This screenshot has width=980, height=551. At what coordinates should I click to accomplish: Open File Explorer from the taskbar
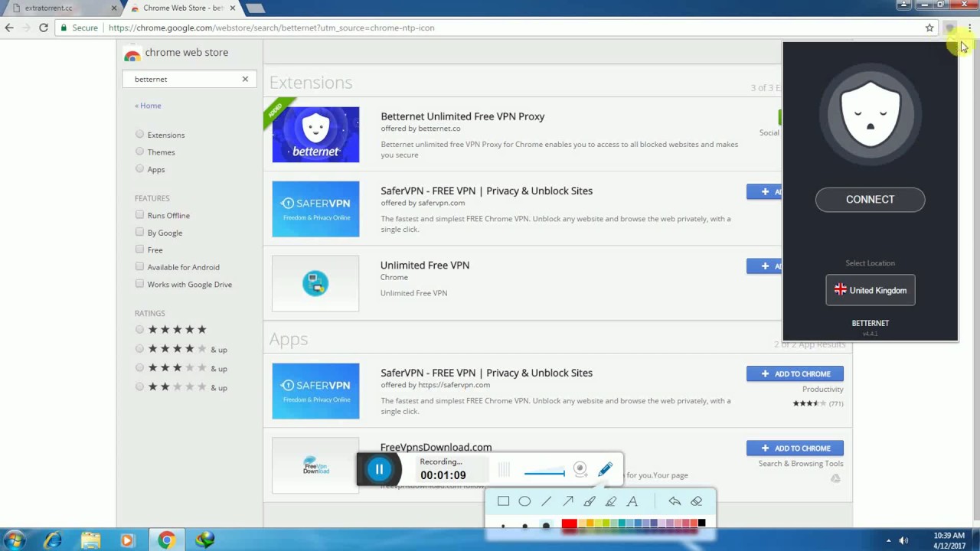coord(90,540)
